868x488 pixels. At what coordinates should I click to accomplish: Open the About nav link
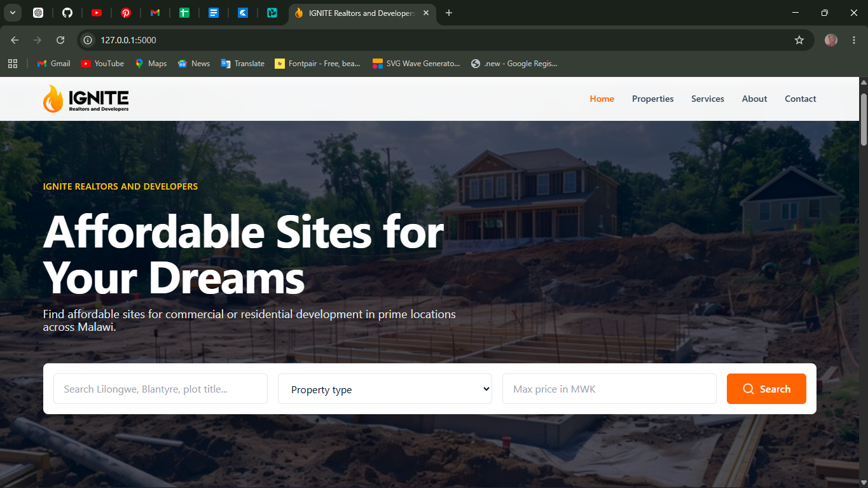tap(754, 99)
